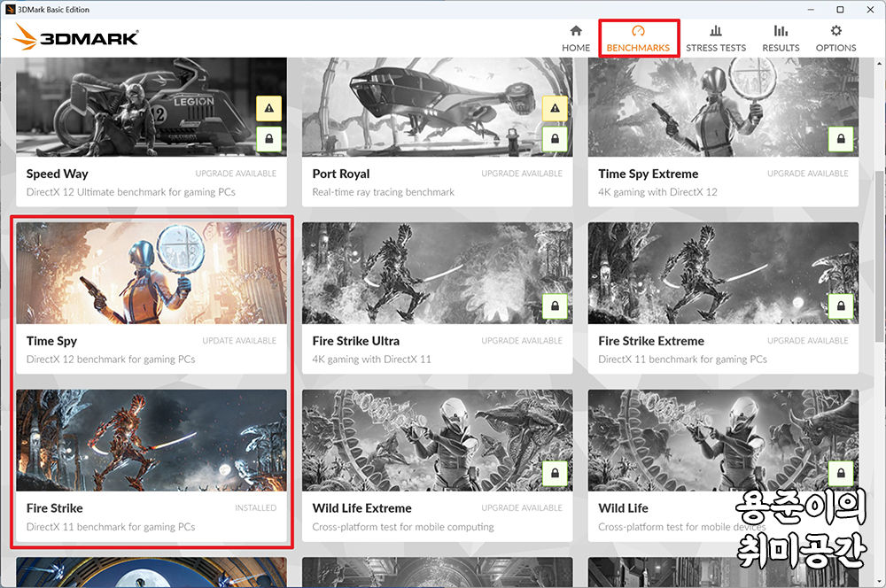
Task: Click the Wild Life Extreme title
Action: [361, 508]
